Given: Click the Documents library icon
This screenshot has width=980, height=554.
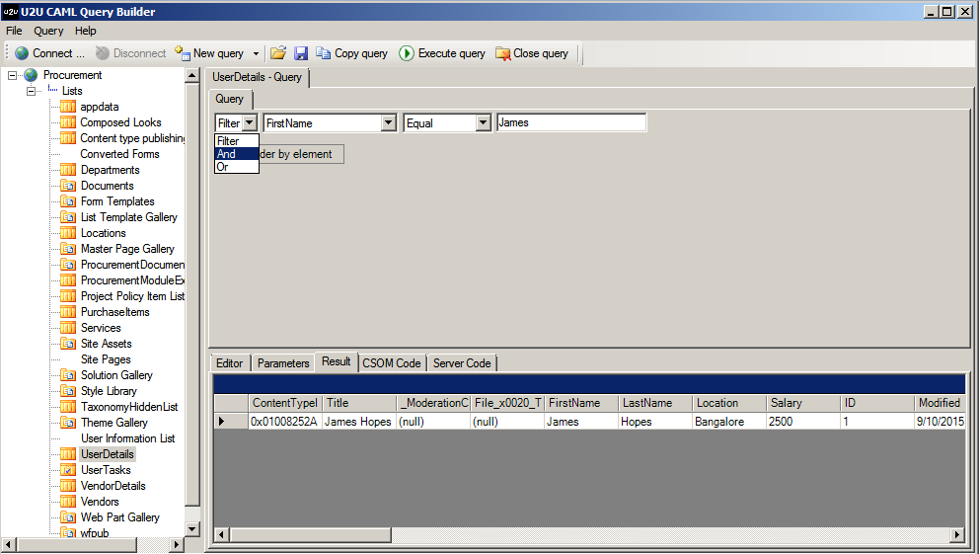Looking at the screenshot, I should point(68,186).
